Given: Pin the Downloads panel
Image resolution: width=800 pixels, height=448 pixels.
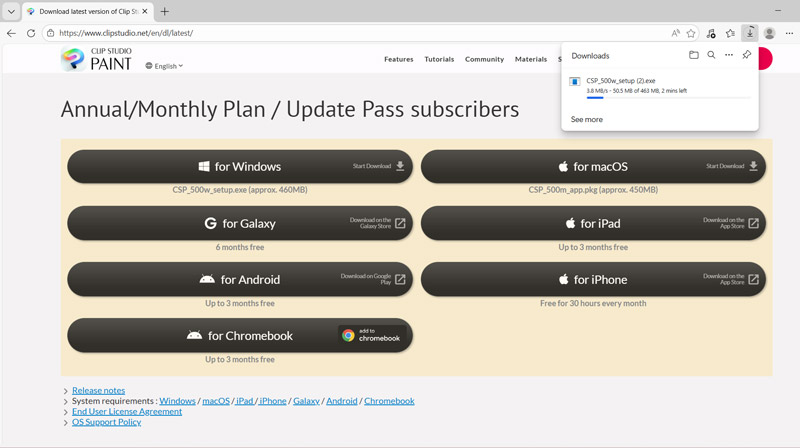Looking at the screenshot, I should (x=746, y=55).
